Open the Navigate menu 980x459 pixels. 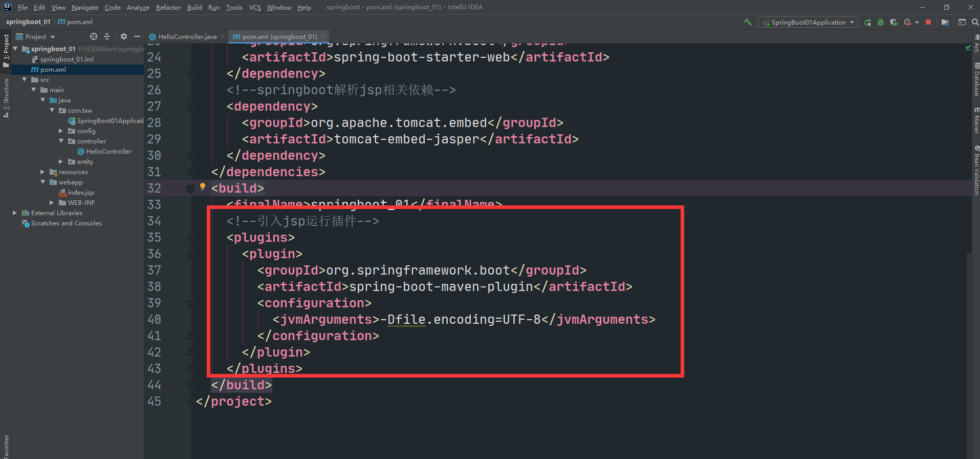pos(84,7)
